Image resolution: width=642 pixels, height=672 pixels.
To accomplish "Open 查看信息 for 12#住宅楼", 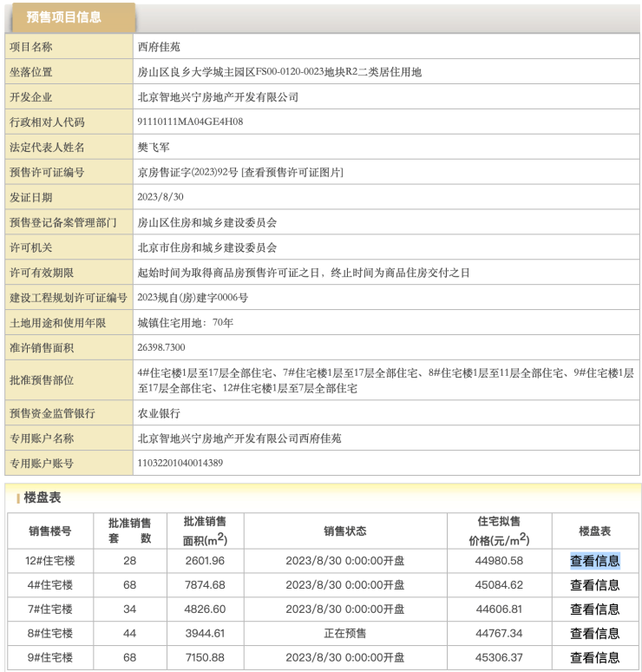I will (x=594, y=561).
